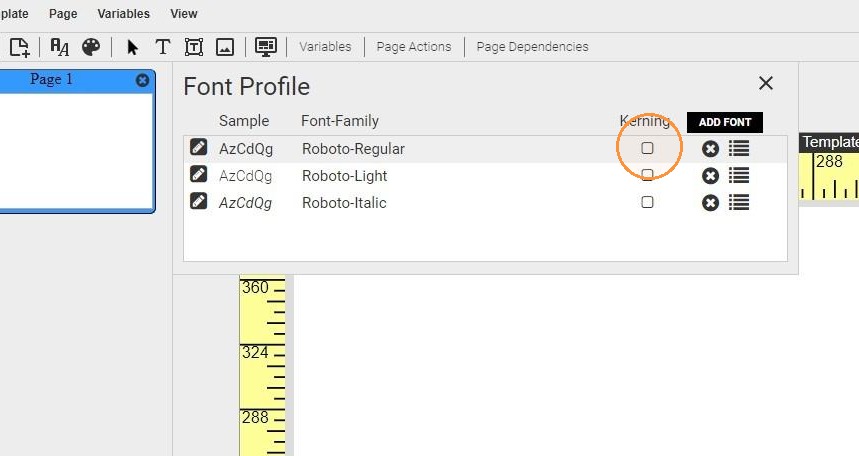The image size is (859, 456).
Task: Select the pointer arrow tool
Action: 132,47
